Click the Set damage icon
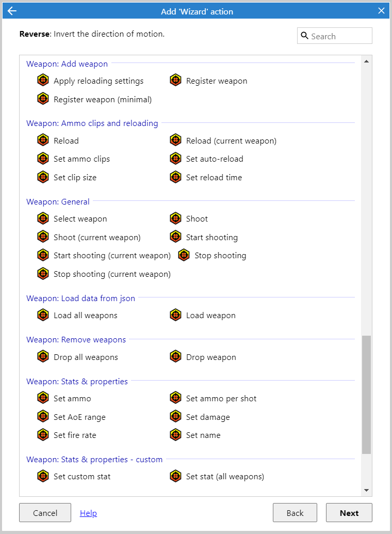This screenshot has height=534, width=392. click(x=176, y=417)
